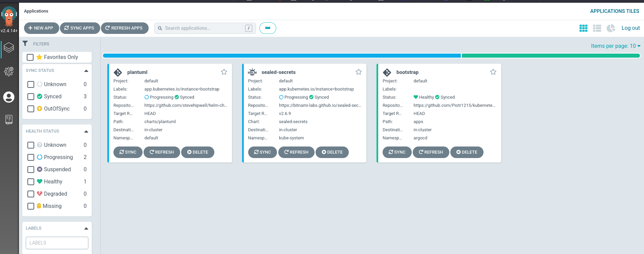Viewport: 644px width, 254px height.
Task: Click the New App button
Action: 41,28
